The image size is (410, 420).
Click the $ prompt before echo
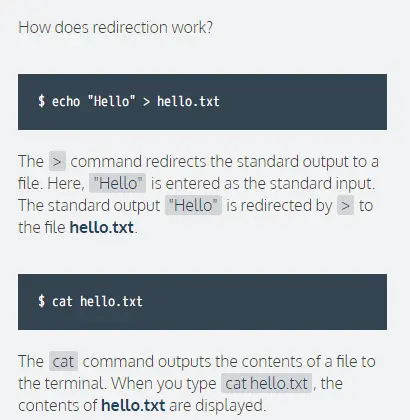tap(41, 101)
